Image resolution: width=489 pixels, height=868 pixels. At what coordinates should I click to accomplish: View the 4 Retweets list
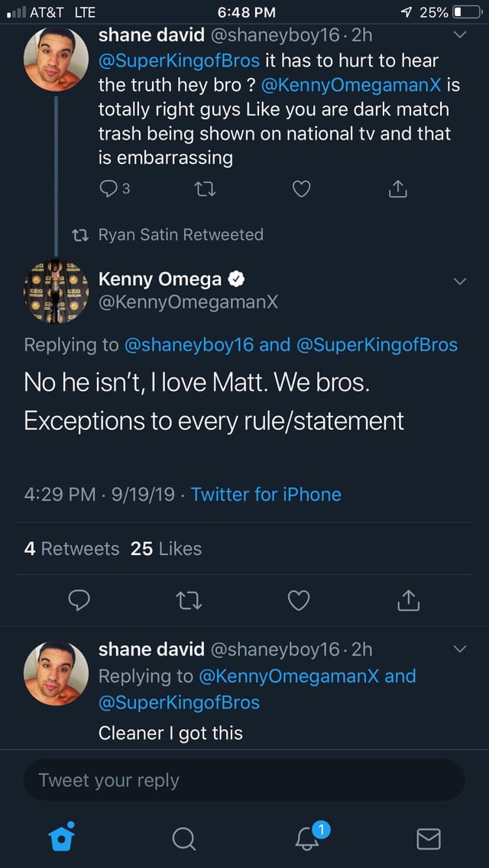(x=72, y=548)
